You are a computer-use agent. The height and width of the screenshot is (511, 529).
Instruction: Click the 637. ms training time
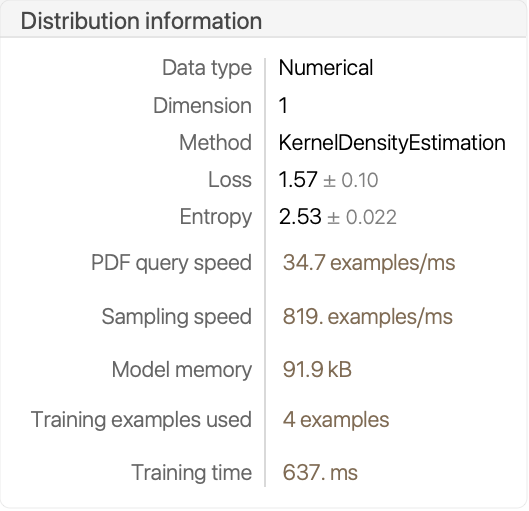[320, 473]
